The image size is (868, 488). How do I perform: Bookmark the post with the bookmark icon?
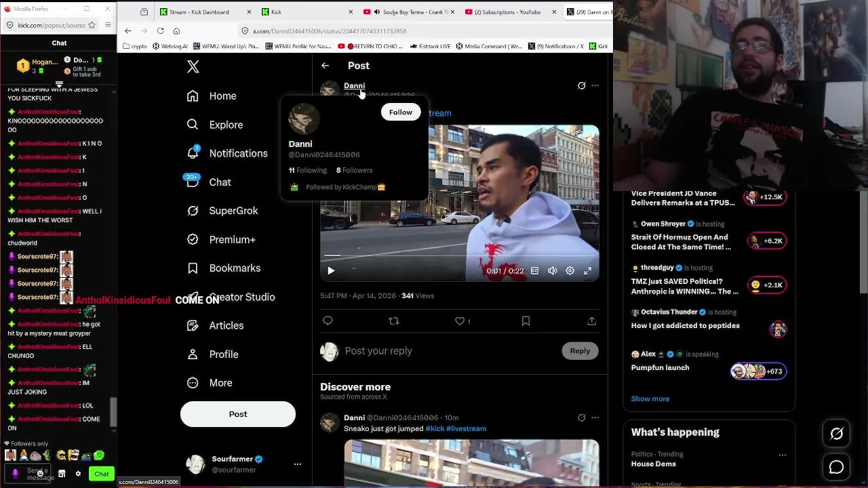point(526,321)
